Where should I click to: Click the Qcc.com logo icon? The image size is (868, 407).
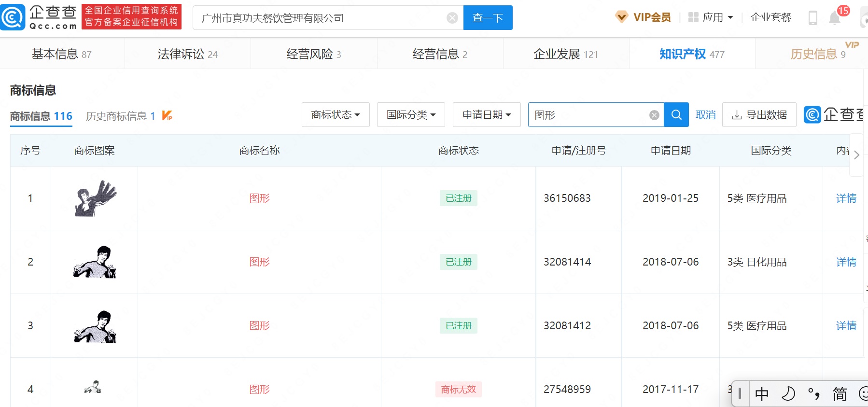coord(13,17)
